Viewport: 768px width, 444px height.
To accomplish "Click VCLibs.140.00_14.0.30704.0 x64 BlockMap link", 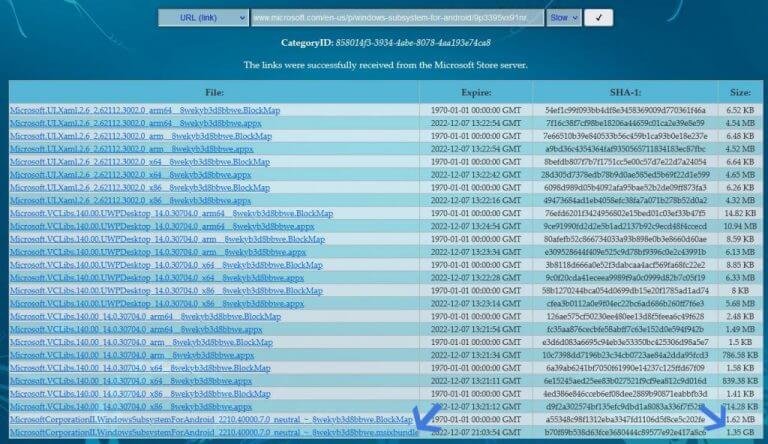I will point(140,368).
